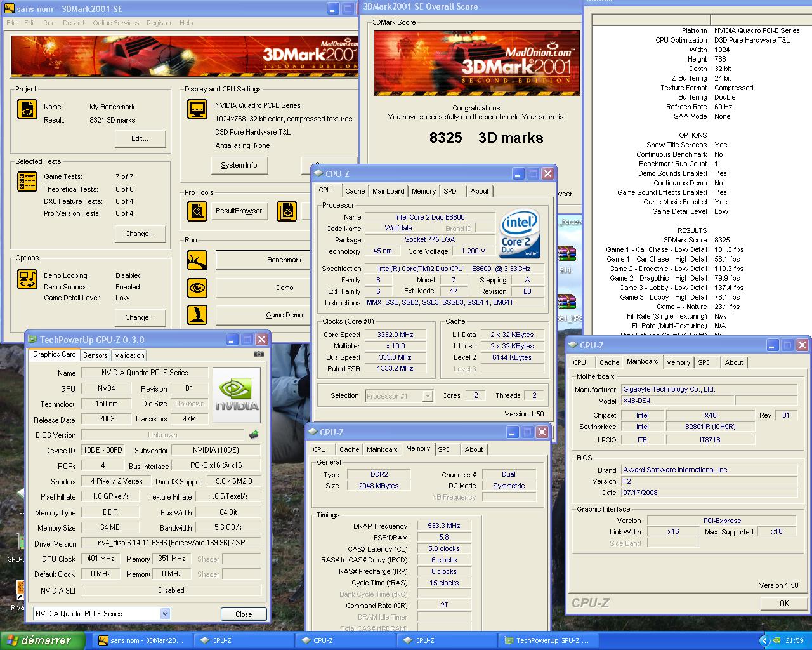Click the GPU-Z camera screenshot icon
Viewport: 812px width, 650px height.
259,354
